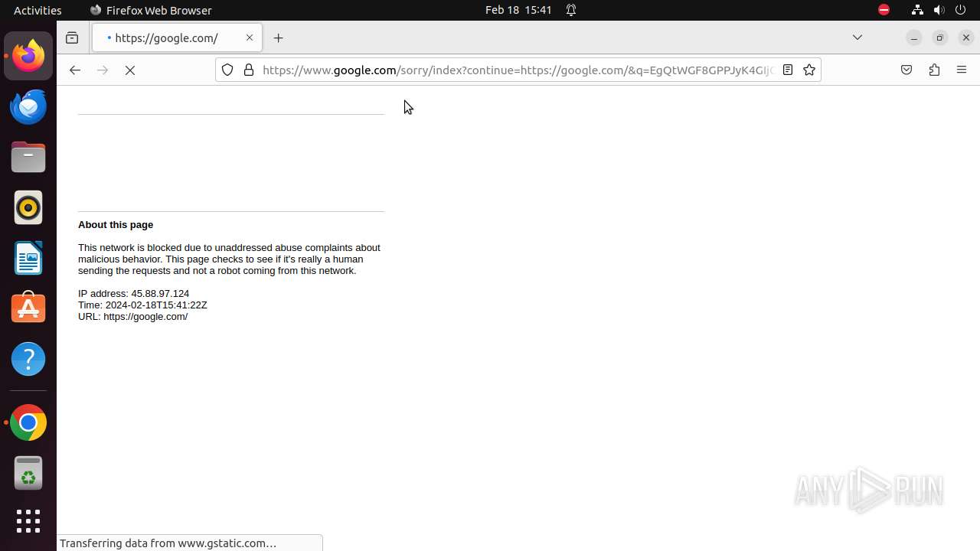Minimize the Firefox window
Image resolution: width=980 pixels, height=551 pixels.
point(914,37)
